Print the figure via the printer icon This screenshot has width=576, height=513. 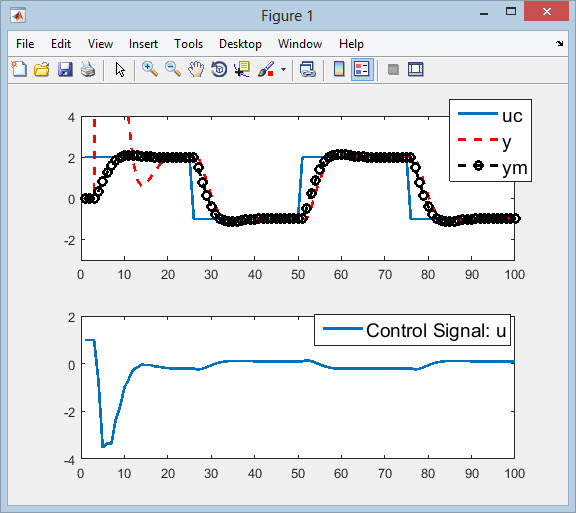click(88, 69)
